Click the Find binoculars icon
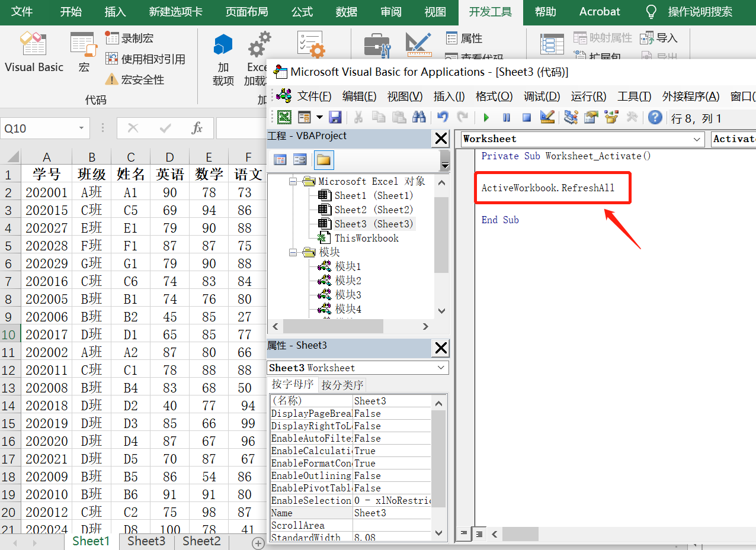756x550 pixels. point(419,117)
